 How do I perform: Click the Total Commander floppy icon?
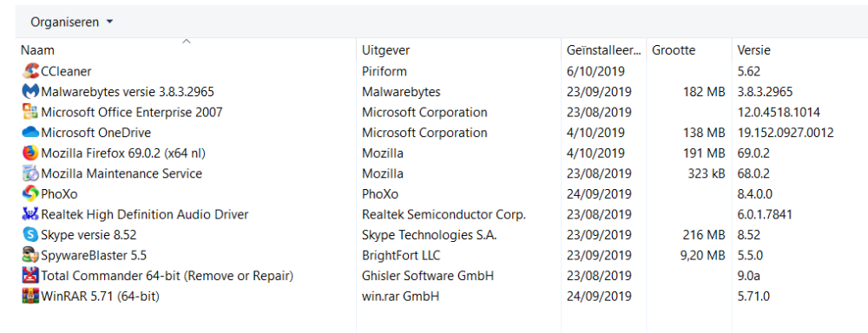click(x=30, y=276)
